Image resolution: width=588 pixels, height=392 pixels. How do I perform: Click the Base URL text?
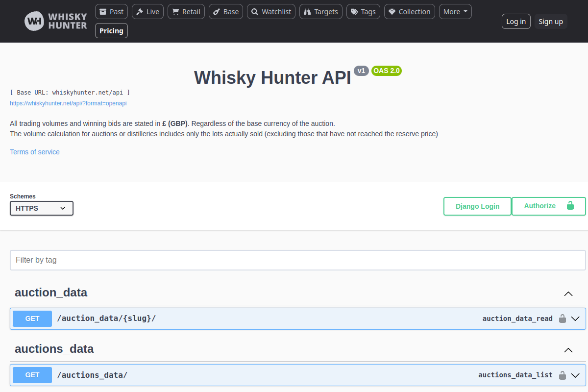coord(70,92)
